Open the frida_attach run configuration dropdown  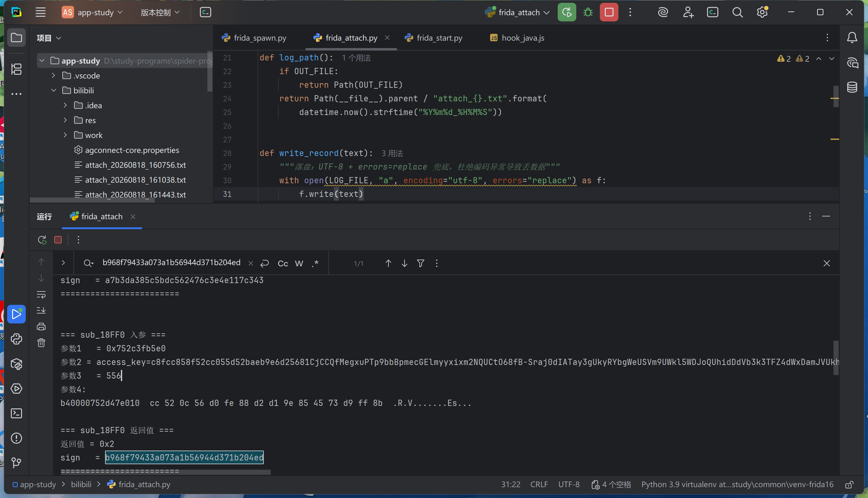pyautogui.click(x=517, y=12)
